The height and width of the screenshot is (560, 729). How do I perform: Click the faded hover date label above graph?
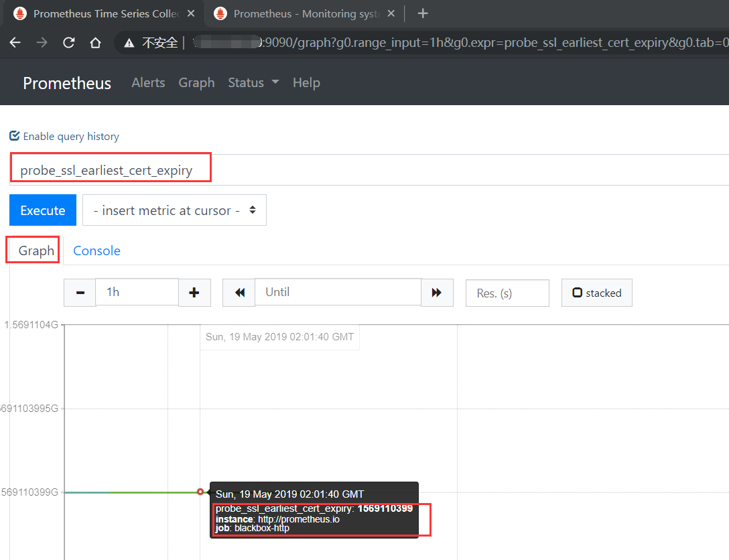click(279, 337)
